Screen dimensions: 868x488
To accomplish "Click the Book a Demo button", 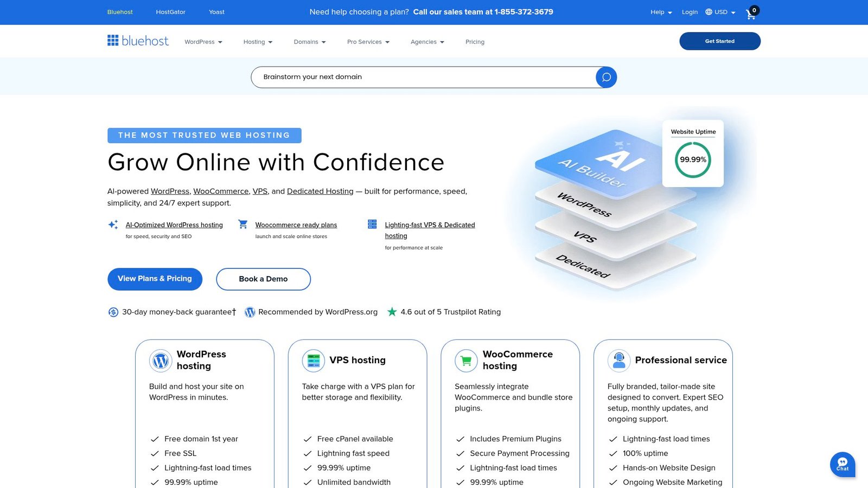I will pos(263,279).
